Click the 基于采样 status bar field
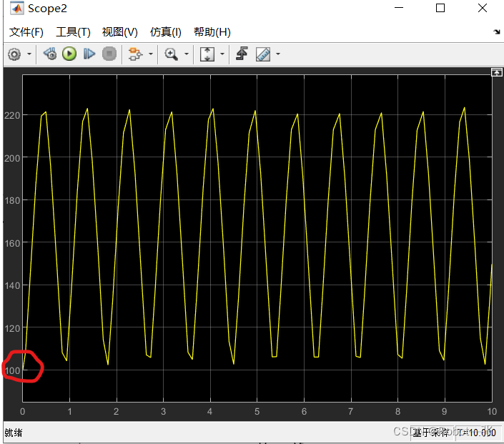 [x=431, y=433]
